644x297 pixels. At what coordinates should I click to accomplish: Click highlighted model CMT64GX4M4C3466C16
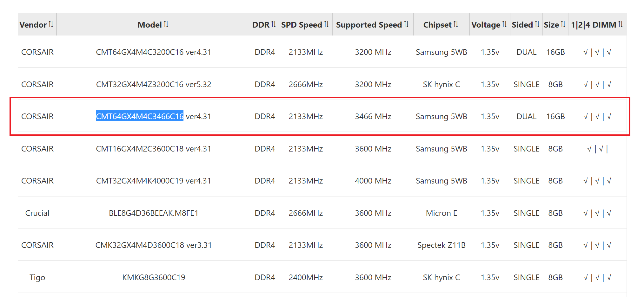(140, 116)
